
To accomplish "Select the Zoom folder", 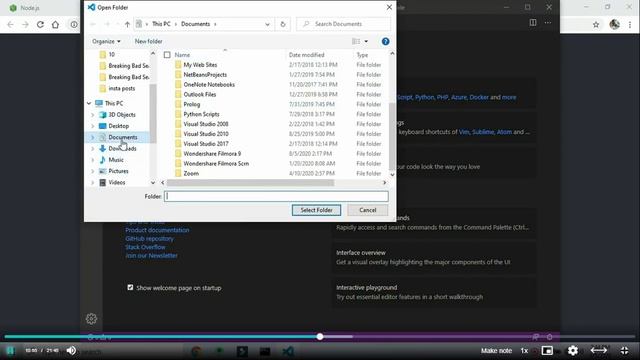I will point(191,173).
